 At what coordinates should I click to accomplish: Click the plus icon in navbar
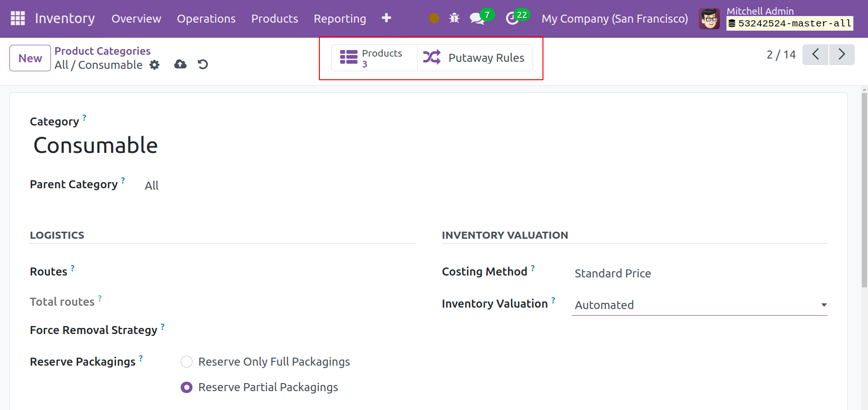click(386, 18)
